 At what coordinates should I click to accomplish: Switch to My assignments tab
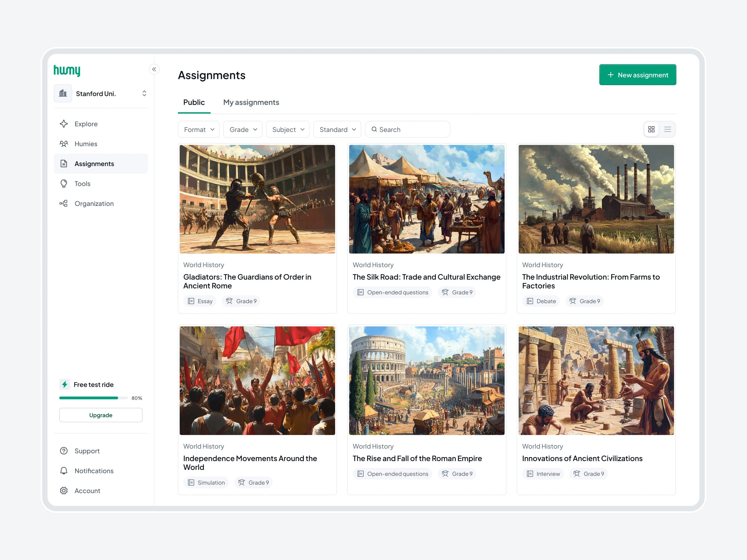click(x=251, y=102)
